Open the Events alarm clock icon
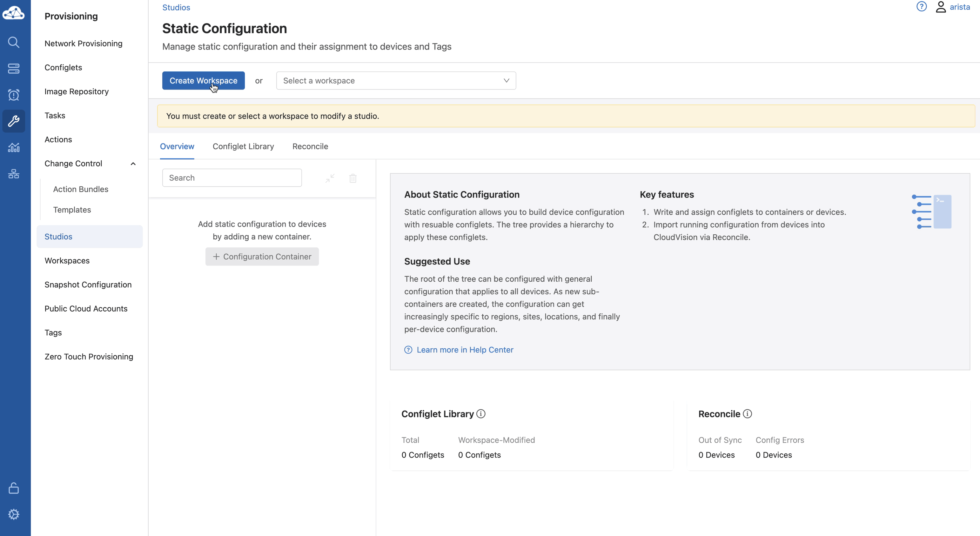Viewport: 980px width, 536px height. [14, 95]
